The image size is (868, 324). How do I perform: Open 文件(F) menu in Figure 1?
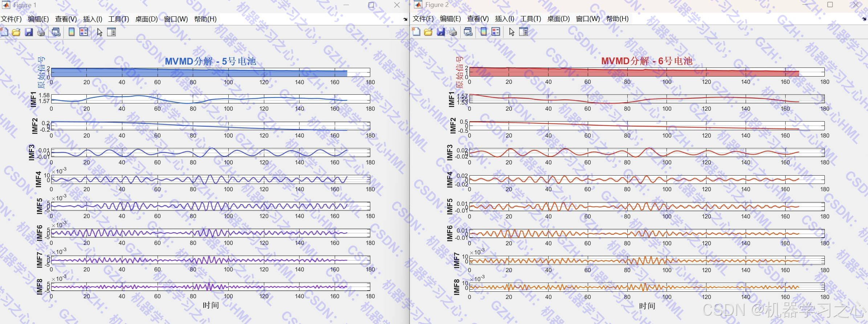point(11,19)
